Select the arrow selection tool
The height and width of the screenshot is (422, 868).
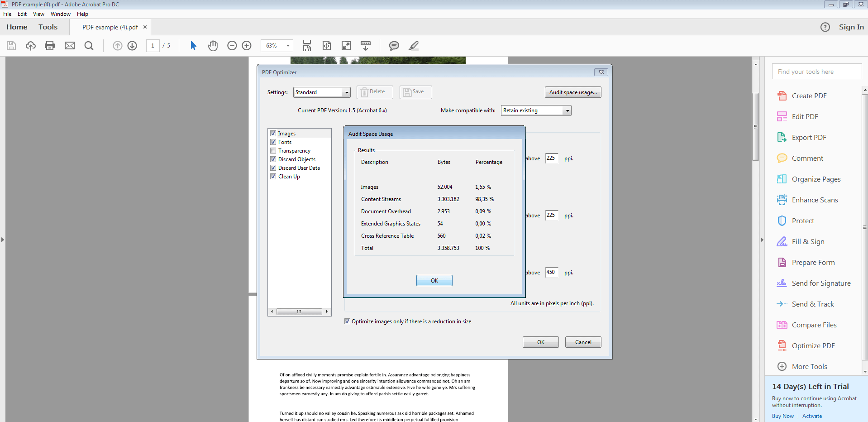pos(194,46)
